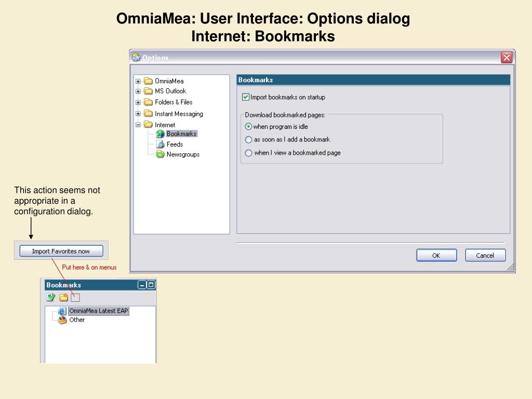
Task: Click the Options dialog resize grip
Action: pyautogui.click(x=510, y=268)
